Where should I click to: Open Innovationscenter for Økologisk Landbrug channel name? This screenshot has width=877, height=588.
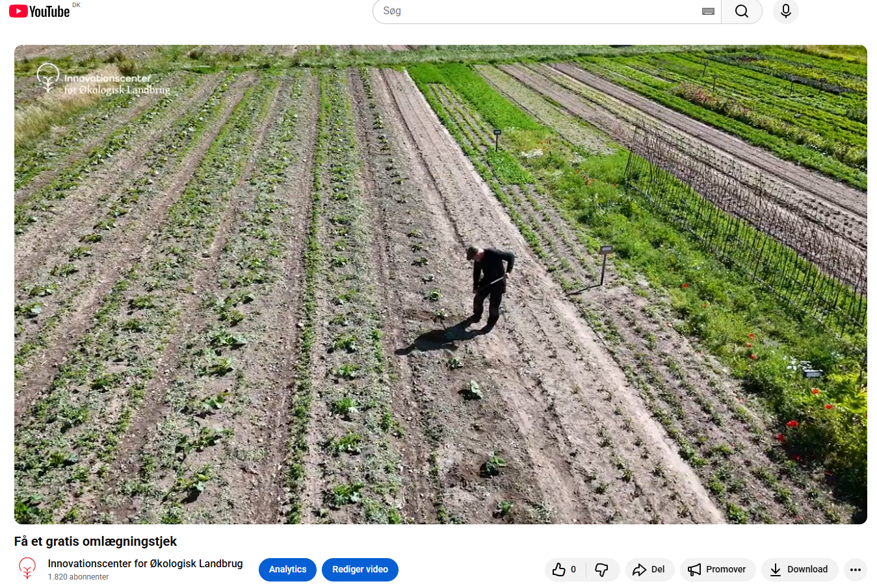[145, 563]
